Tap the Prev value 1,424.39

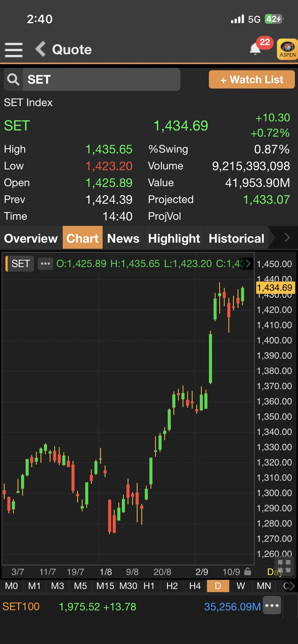[x=109, y=199]
